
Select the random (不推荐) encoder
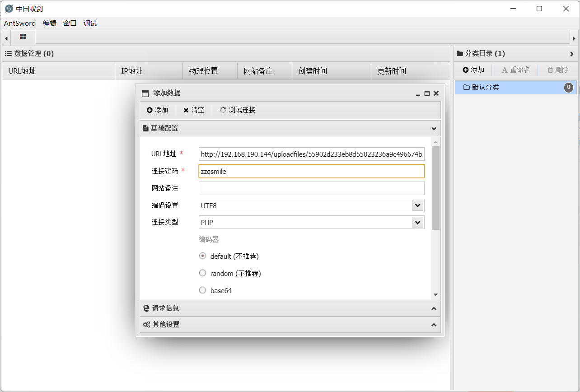coord(203,273)
